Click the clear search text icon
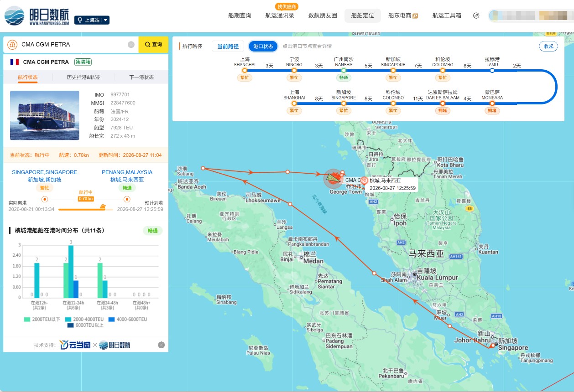This screenshot has width=574, height=392. (x=131, y=45)
